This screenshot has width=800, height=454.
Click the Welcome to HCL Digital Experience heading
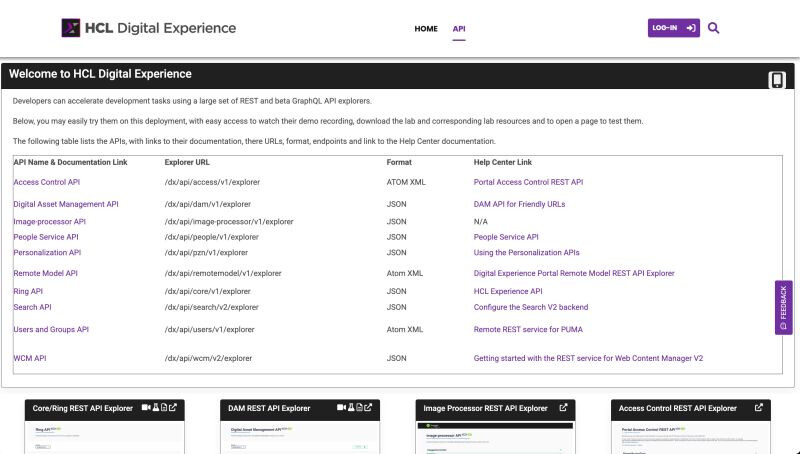[100, 74]
